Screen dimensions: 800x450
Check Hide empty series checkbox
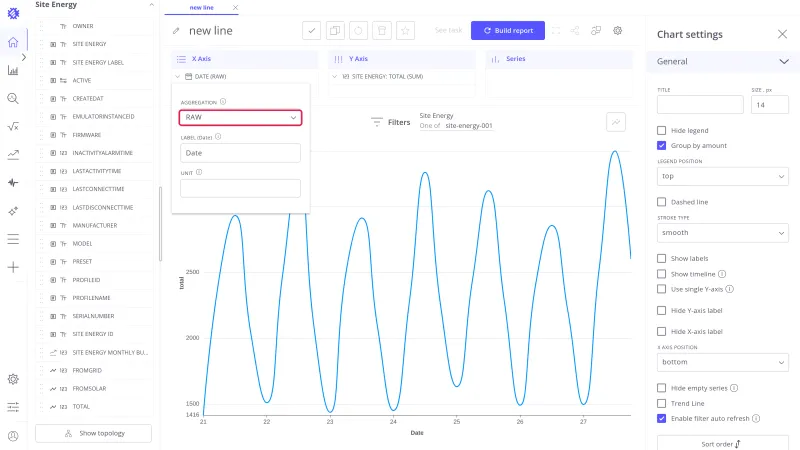tap(662, 388)
